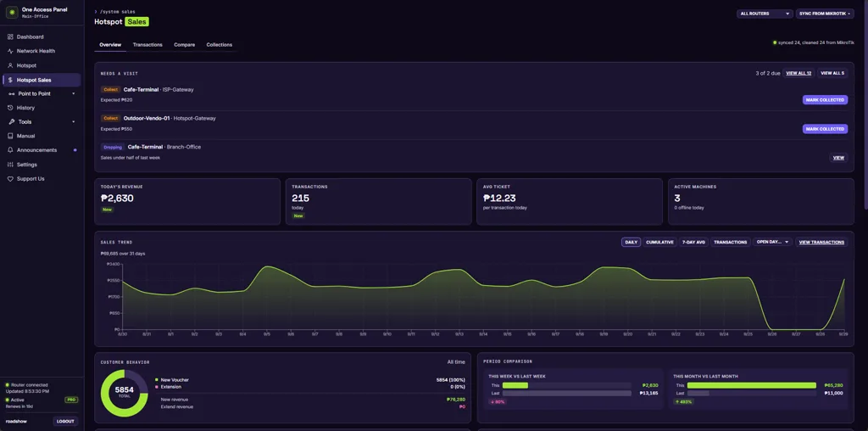Open the Open Day dropdown in Sales Trend
This screenshot has width=868, height=431.
pos(773,242)
